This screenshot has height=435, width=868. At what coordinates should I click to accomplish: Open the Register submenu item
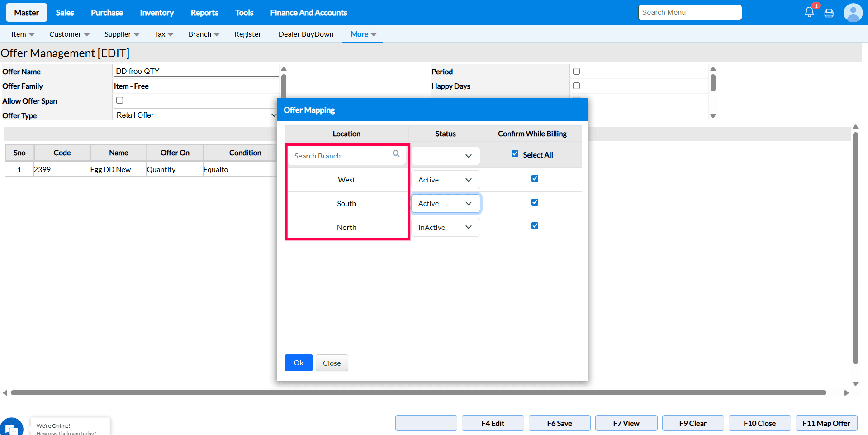point(248,34)
